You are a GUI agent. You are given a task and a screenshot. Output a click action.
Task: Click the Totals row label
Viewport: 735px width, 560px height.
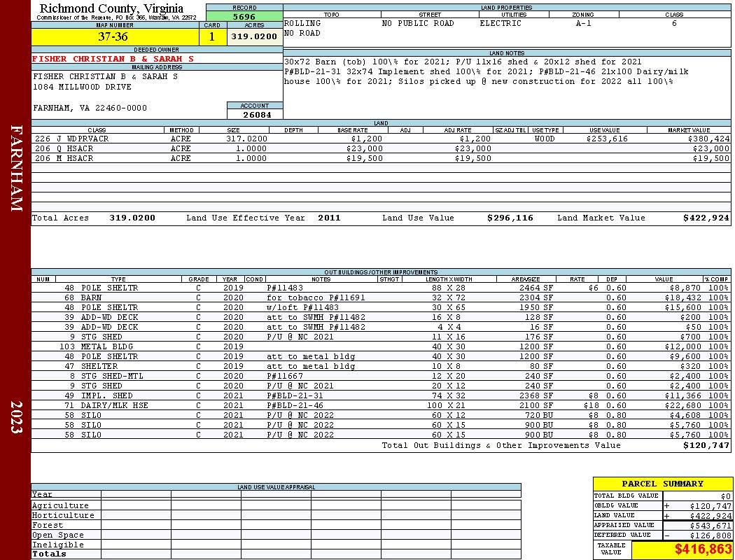[x=49, y=554]
